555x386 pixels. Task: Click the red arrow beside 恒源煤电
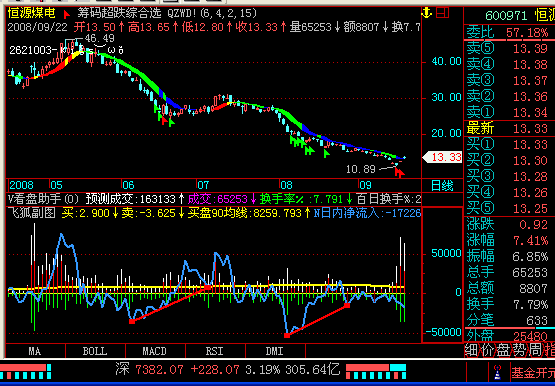(x=66, y=14)
